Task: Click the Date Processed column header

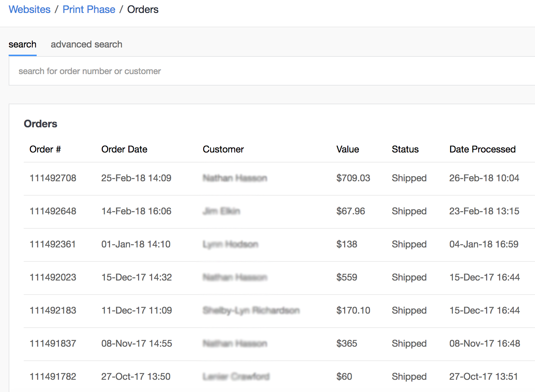Action: pos(482,149)
